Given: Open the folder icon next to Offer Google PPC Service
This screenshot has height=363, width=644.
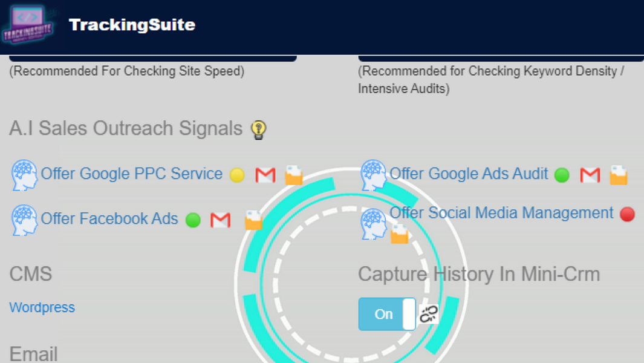Looking at the screenshot, I should coord(293,175).
